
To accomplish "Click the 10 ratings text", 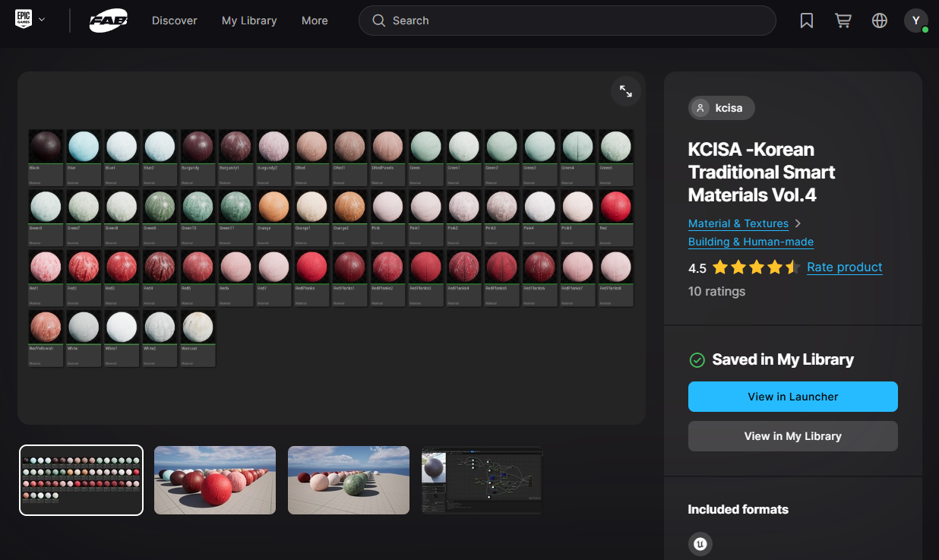I will [x=716, y=291].
